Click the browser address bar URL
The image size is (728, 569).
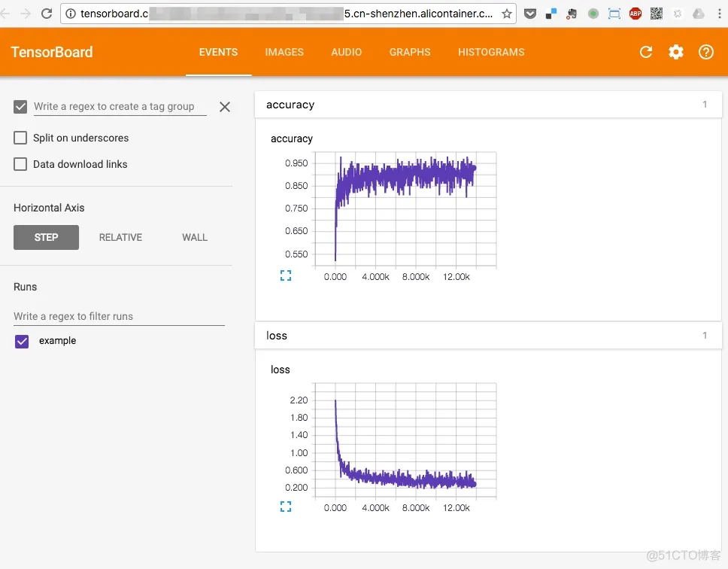[x=287, y=14]
